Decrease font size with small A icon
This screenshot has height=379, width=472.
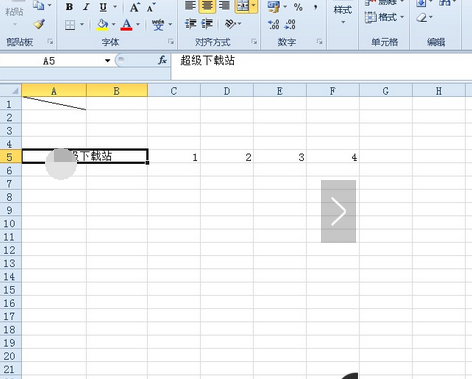pyautogui.click(x=151, y=7)
